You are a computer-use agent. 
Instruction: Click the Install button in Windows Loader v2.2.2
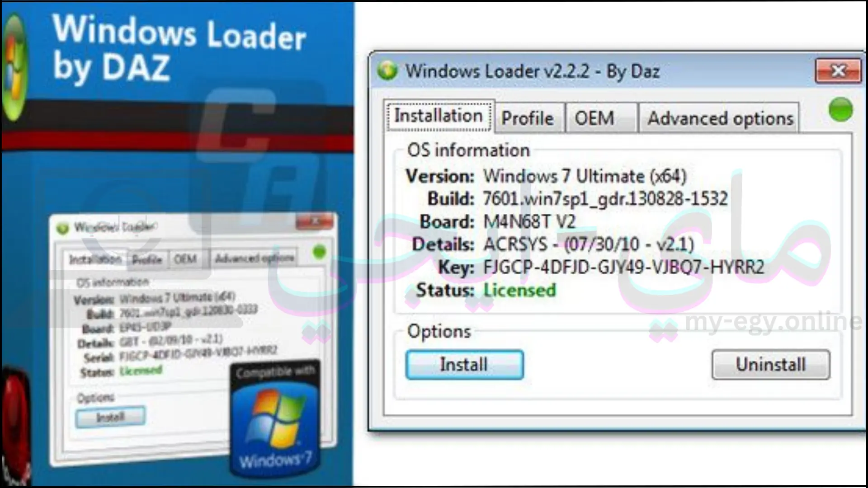coord(465,365)
